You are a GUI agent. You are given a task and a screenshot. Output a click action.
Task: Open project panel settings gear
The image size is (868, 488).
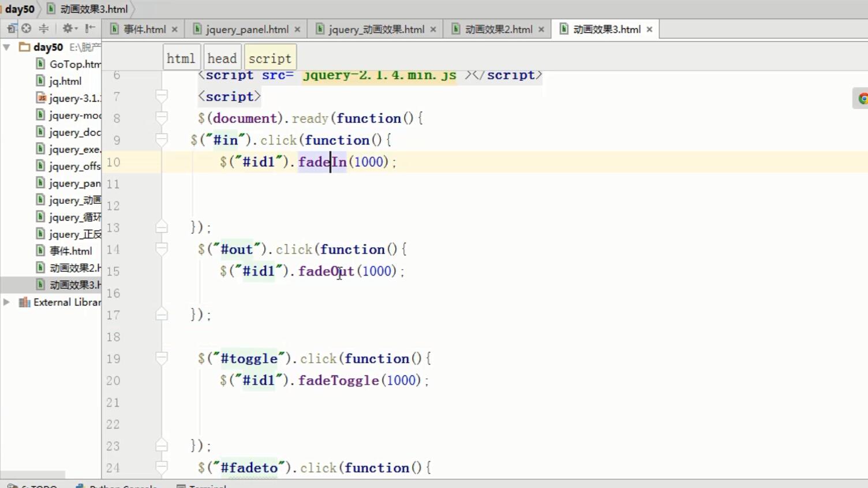point(69,28)
